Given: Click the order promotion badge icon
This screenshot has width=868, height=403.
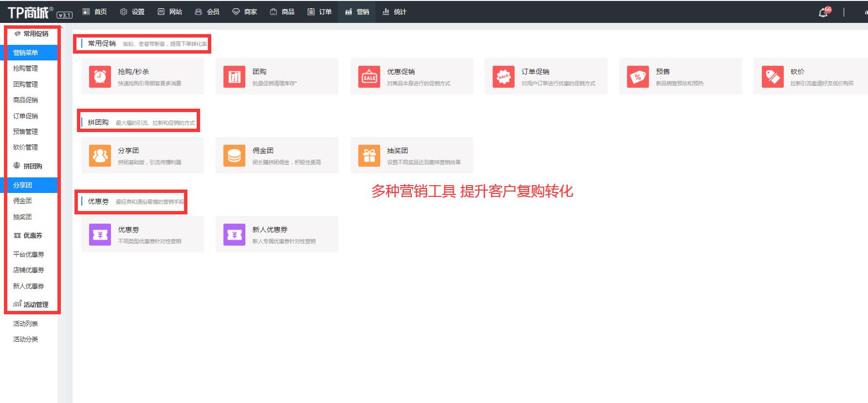Looking at the screenshot, I should [x=503, y=77].
